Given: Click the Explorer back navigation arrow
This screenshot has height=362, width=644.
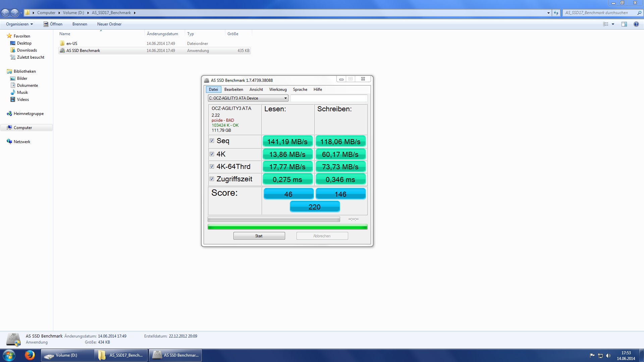Looking at the screenshot, I should pos(5,13).
